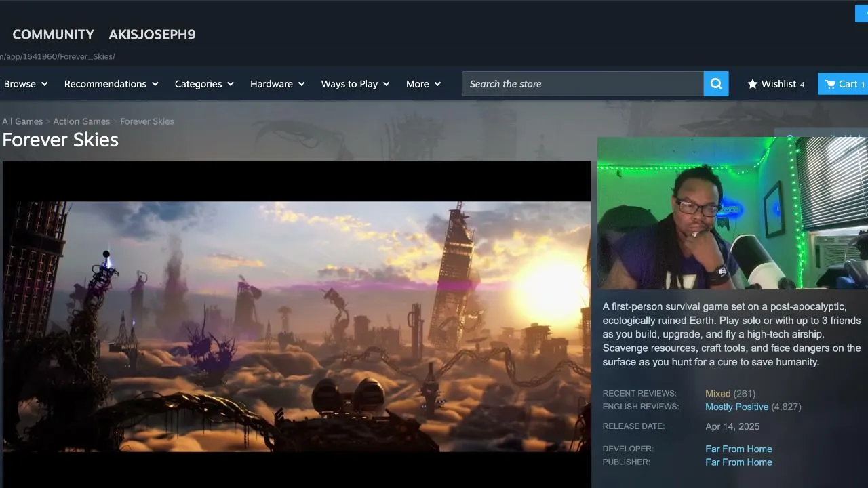View the Mostly Positive English reviews summary
Viewport: 868px width, 488px height.
[x=736, y=407]
